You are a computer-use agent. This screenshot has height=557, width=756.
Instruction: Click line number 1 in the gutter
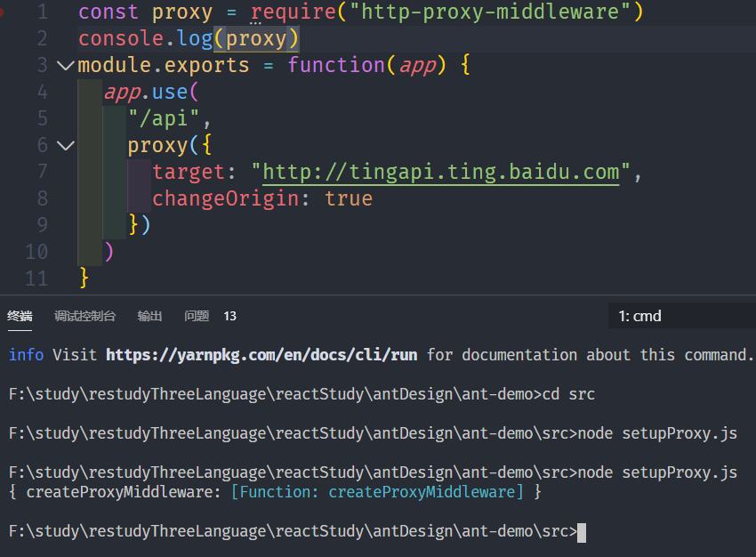tap(43, 12)
